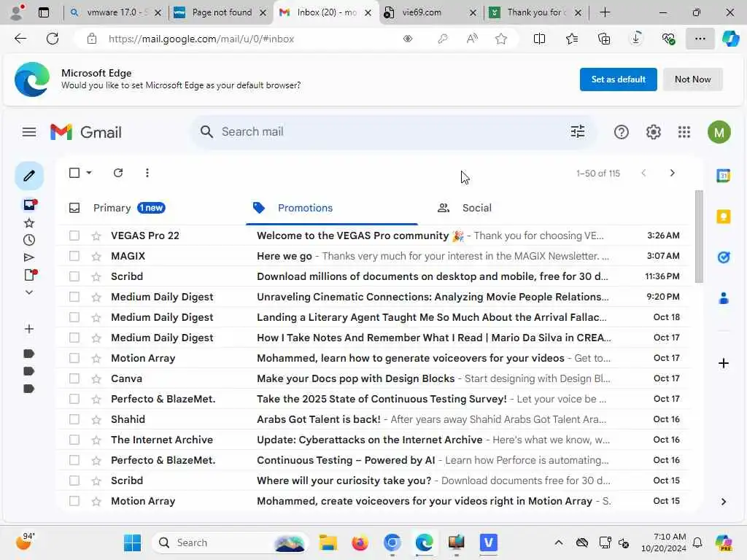Image resolution: width=747 pixels, height=560 pixels.
Task: Check The Internet Archive email checkbox
Action: (x=74, y=440)
